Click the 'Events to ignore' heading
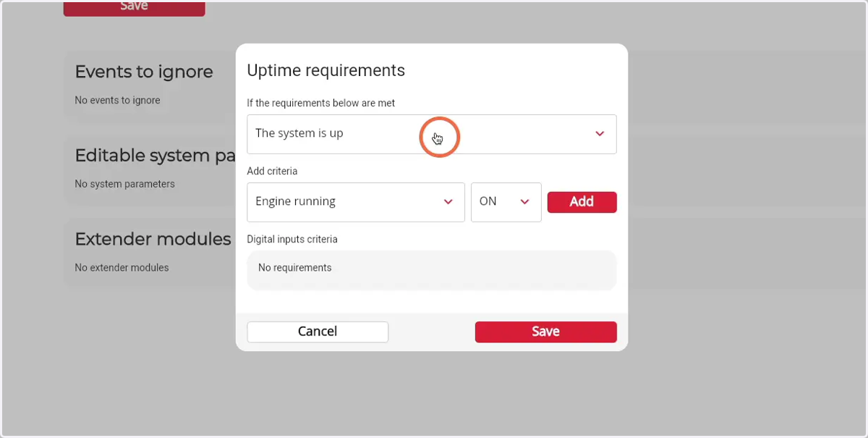Screen dimensions: 868x438 pyautogui.click(x=144, y=72)
